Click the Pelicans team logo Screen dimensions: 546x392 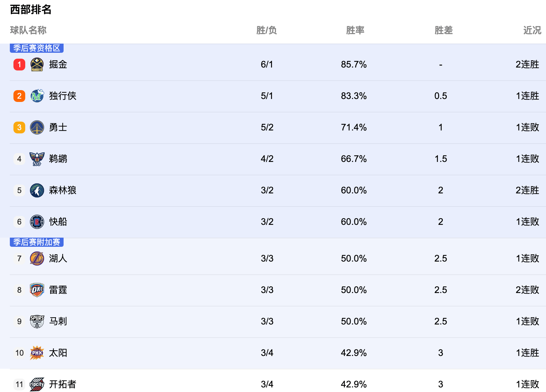pos(37,159)
